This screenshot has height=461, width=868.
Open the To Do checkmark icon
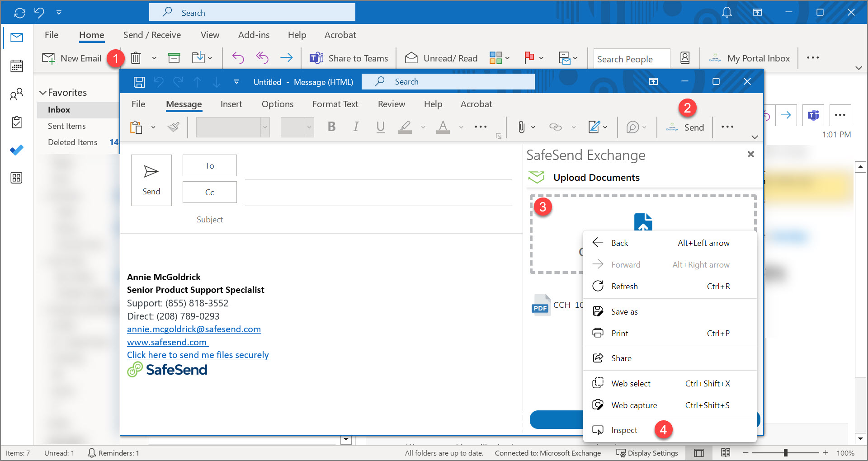(x=17, y=150)
